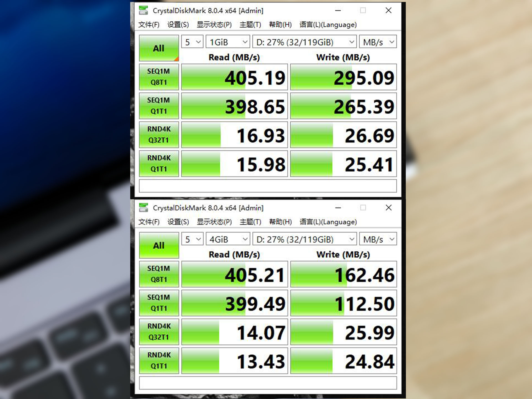The height and width of the screenshot is (399, 532).
Task: Click comment field in top window
Action: tap(268, 186)
